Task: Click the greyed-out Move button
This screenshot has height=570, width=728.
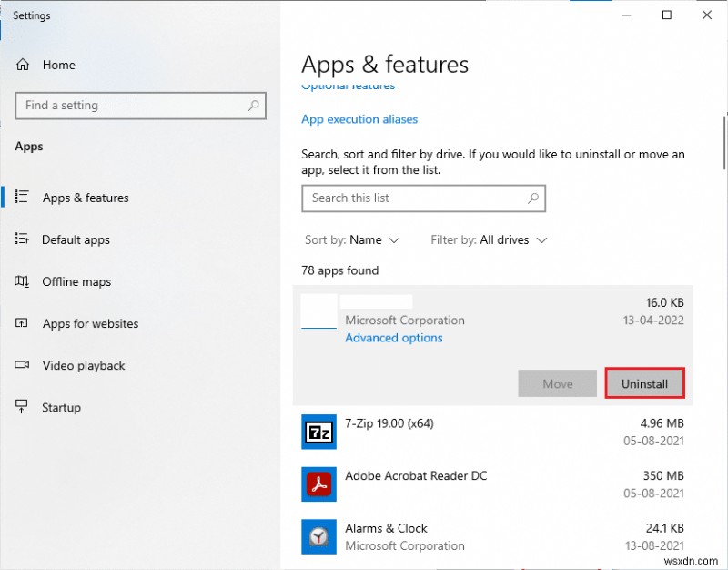Action: 557,383
